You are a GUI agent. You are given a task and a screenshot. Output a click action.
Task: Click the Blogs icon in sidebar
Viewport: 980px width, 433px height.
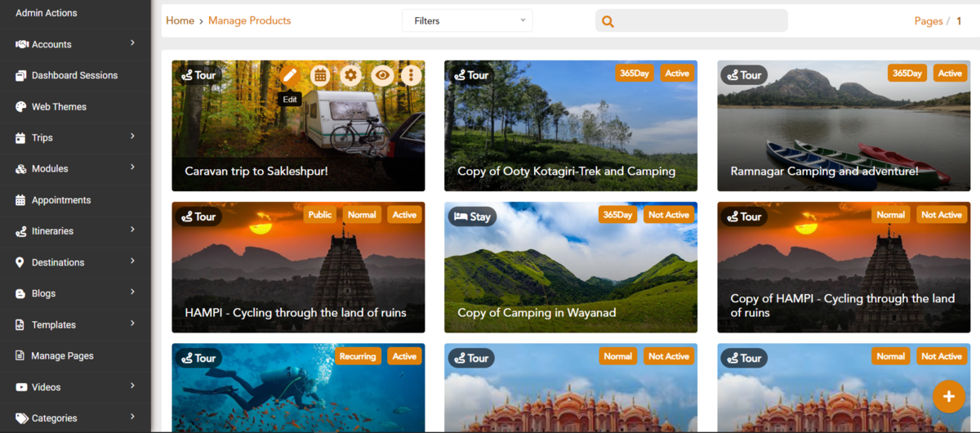click(21, 293)
